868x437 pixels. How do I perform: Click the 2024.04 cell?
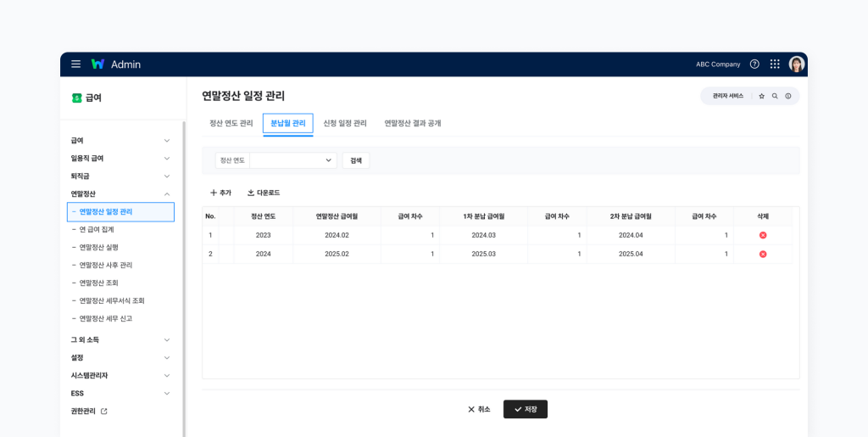coord(631,235)
